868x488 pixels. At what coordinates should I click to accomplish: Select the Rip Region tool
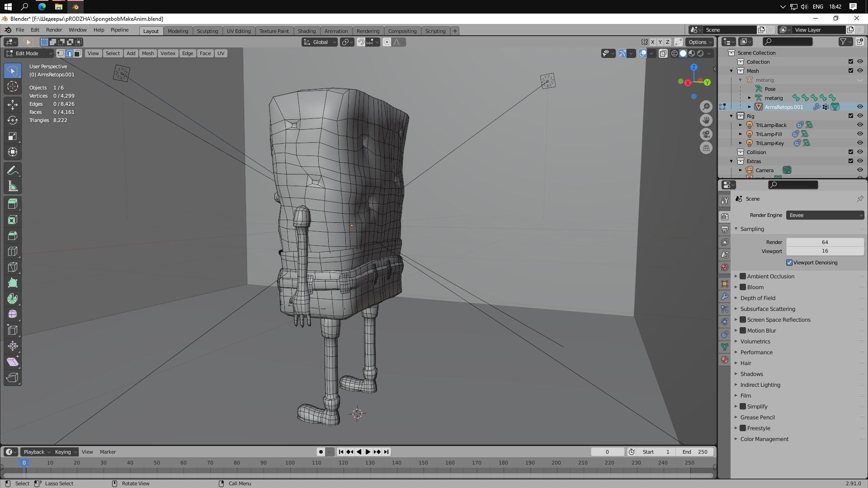tap(13, 378)
